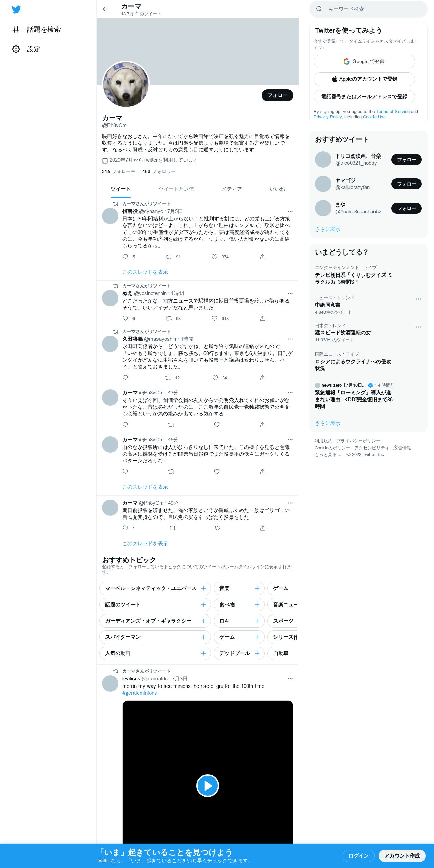Open the 480 フォロワー list
This screenshot has width=434, height=868.
[x=159, y=171]
